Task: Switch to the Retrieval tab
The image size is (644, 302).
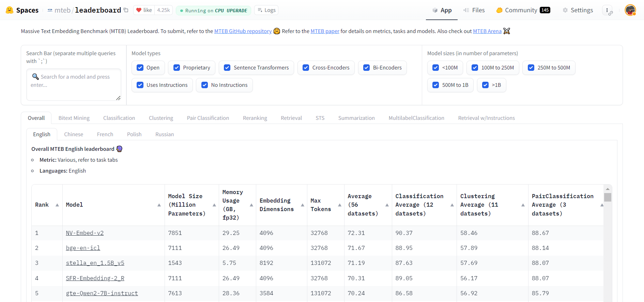Action: click(291, 118)
